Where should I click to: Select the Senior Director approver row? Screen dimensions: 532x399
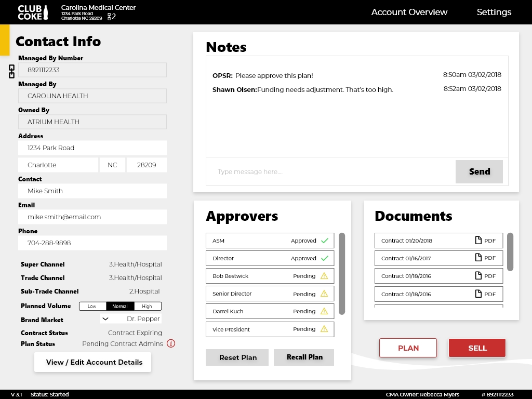[270, 294]
